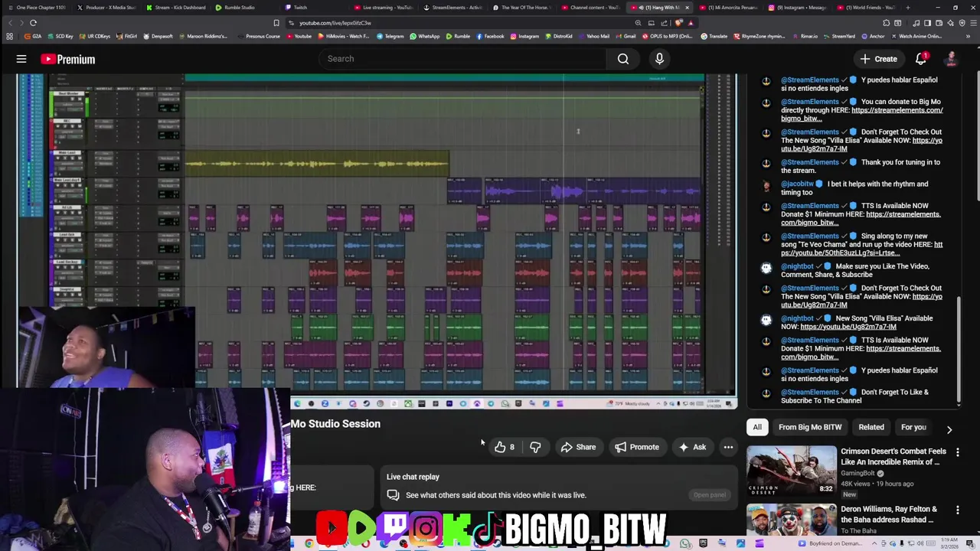Like the video with thumbs up

click(504, 447)
